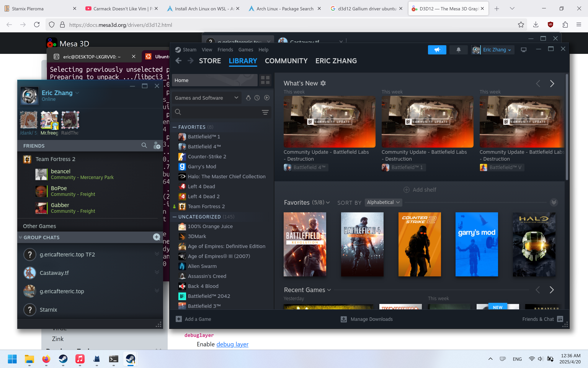Open Manage Downloads
Screen dimensions: 588x368
point(367,319)
